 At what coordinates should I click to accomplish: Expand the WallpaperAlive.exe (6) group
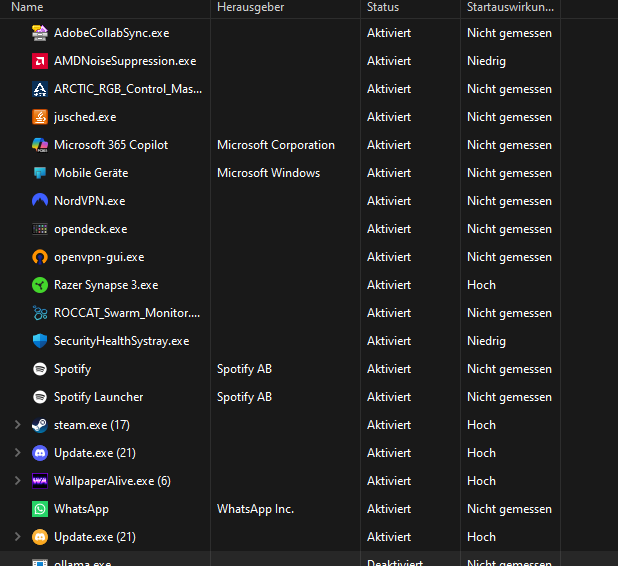pyautogui.click(x=17, y=480)
